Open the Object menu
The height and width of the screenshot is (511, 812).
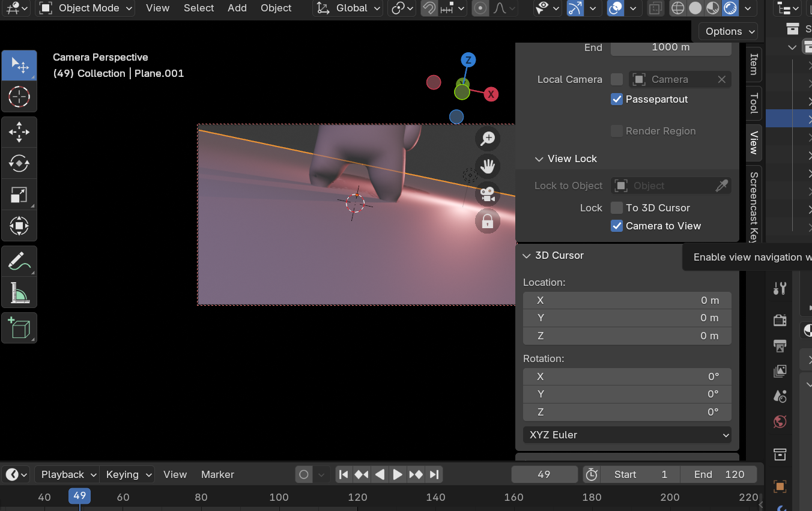tap(276, 8)
